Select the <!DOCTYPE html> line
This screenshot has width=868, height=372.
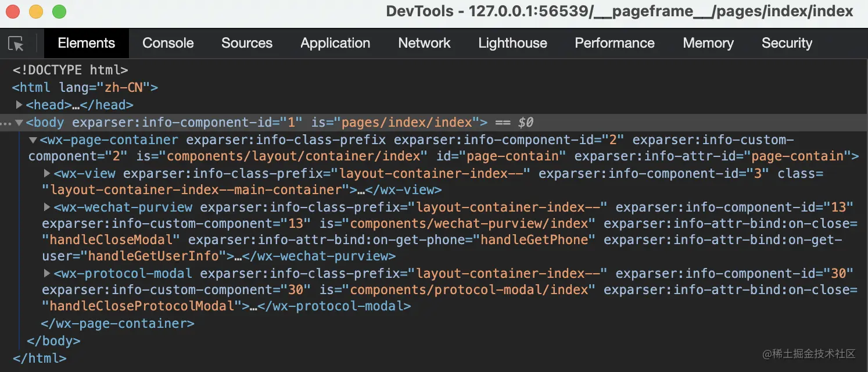[70, 70]
